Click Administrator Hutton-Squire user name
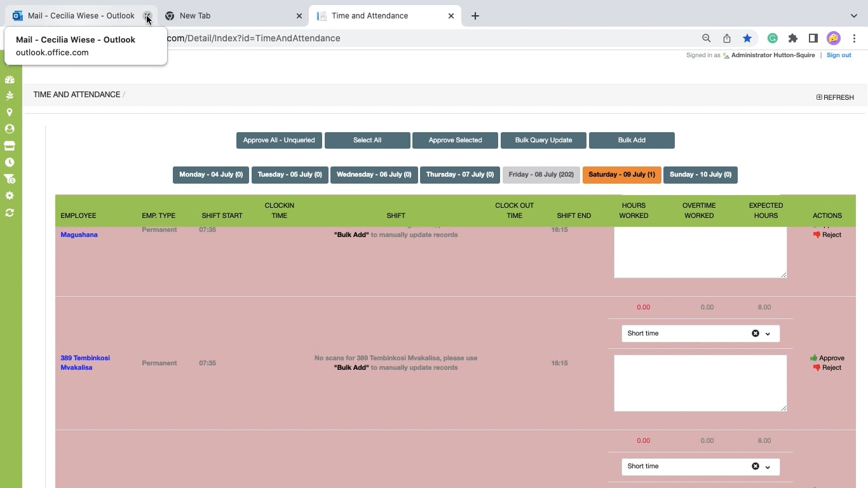 pyautogui.click(x=773, y=55)
